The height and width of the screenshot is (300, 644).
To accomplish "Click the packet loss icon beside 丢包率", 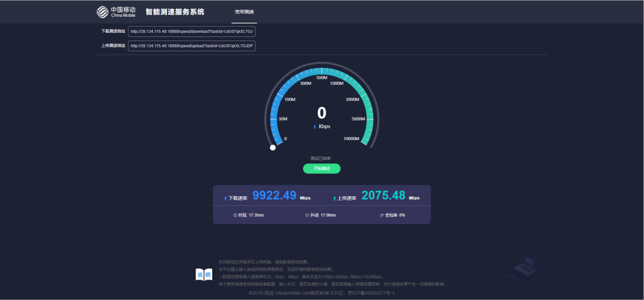I will coord(382,215).
